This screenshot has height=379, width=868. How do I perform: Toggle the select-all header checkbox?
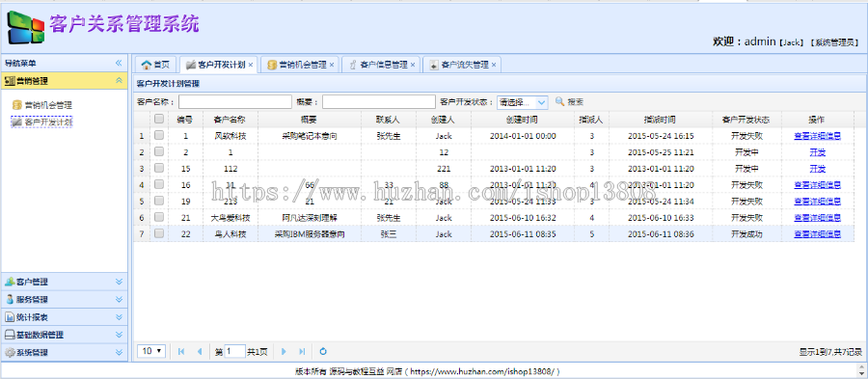coord(159,119)
